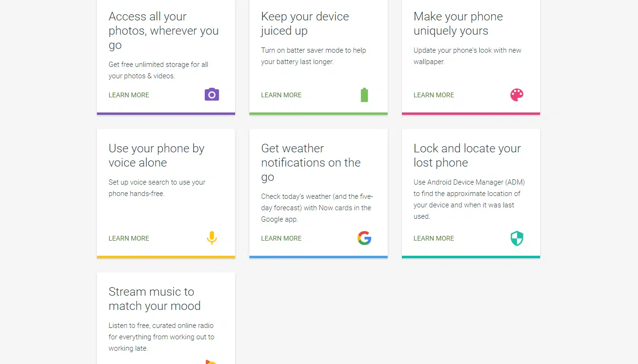Select 'Make your phone uniquely yours' heading
Viewport: 638px width, 364px height.
[458, 23]
